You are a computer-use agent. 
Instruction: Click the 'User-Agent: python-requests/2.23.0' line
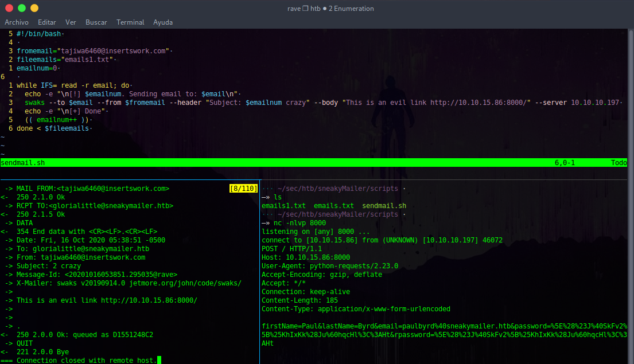[x=329, y=266]
